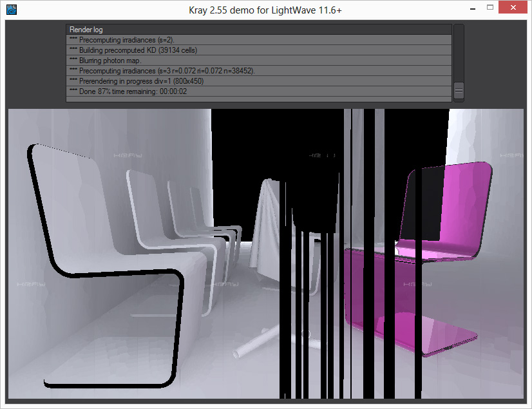Click the Kray application icon in title bar
Screen dimensions: 532x409
coord(10,9)
